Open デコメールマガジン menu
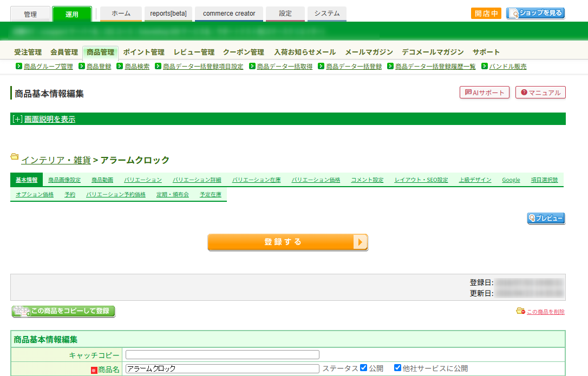 pyautogui.click(x=433, y=52)
